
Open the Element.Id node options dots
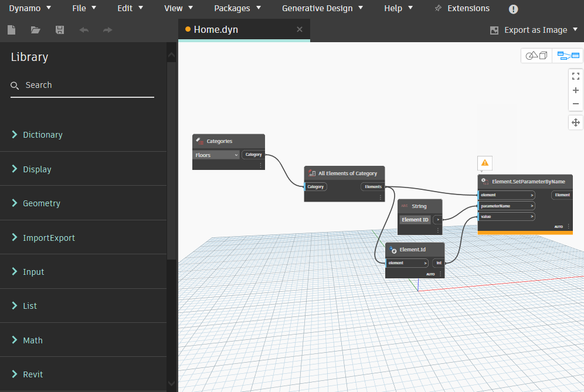pyautogui.click(x=440, y=274)
